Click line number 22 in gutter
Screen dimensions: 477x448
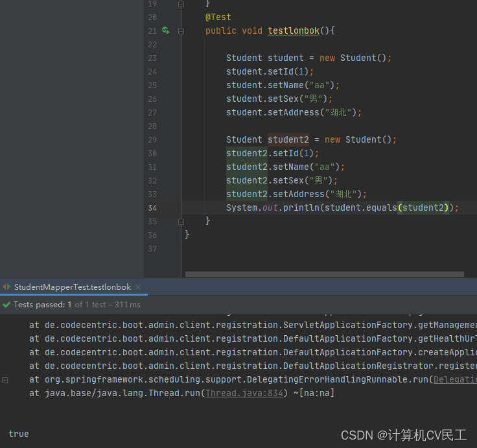click(152, 45)
